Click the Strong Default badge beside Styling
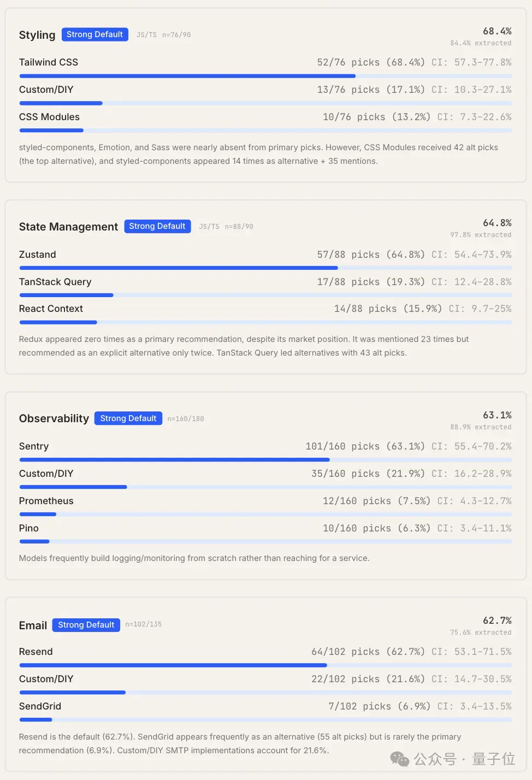The image size is (532, 780). (95, 34)
